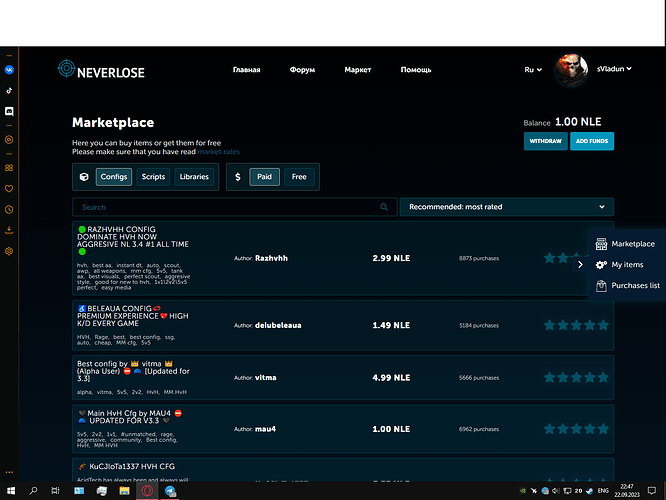Click the Purchases list bag icon
Image resolution: width=666 pixels, height=500 pixels.
[x=601, y=285]
